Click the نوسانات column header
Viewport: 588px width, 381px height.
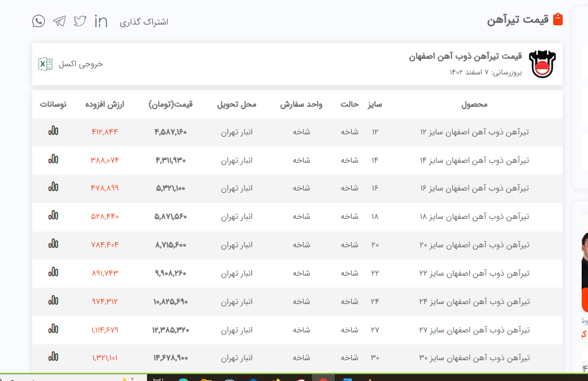pos(53,104)
